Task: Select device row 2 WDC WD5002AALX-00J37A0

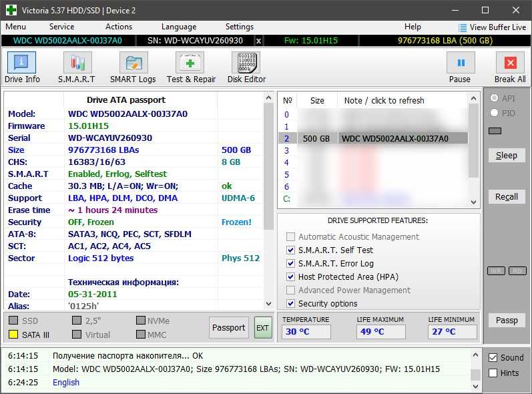Action: point(373,138)
